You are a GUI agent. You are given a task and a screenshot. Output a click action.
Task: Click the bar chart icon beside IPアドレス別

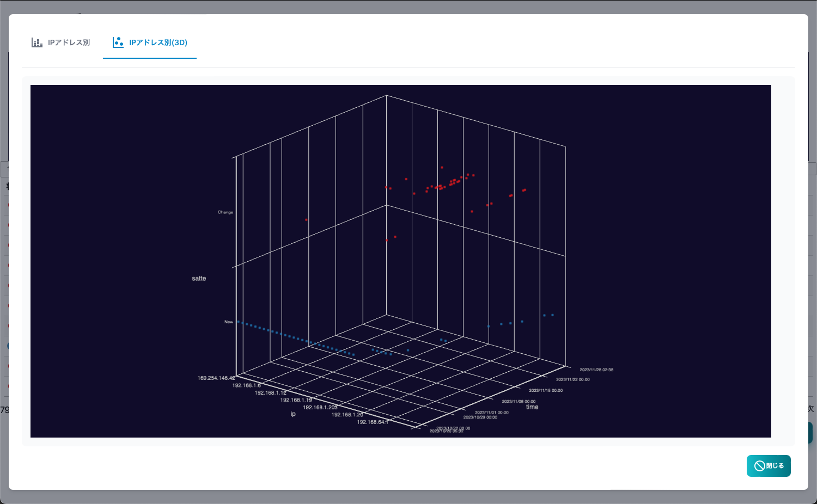(37, 42)
